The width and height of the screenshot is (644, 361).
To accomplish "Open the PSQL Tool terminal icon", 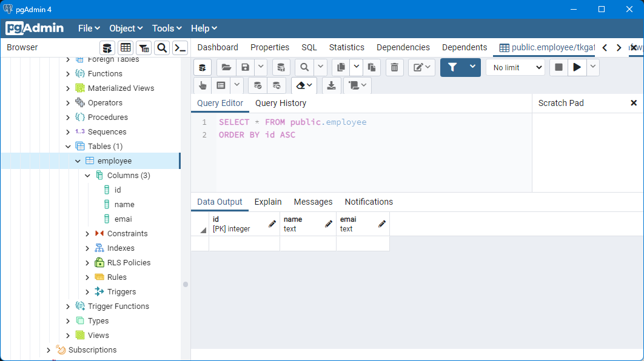I will tap(180, 48).
